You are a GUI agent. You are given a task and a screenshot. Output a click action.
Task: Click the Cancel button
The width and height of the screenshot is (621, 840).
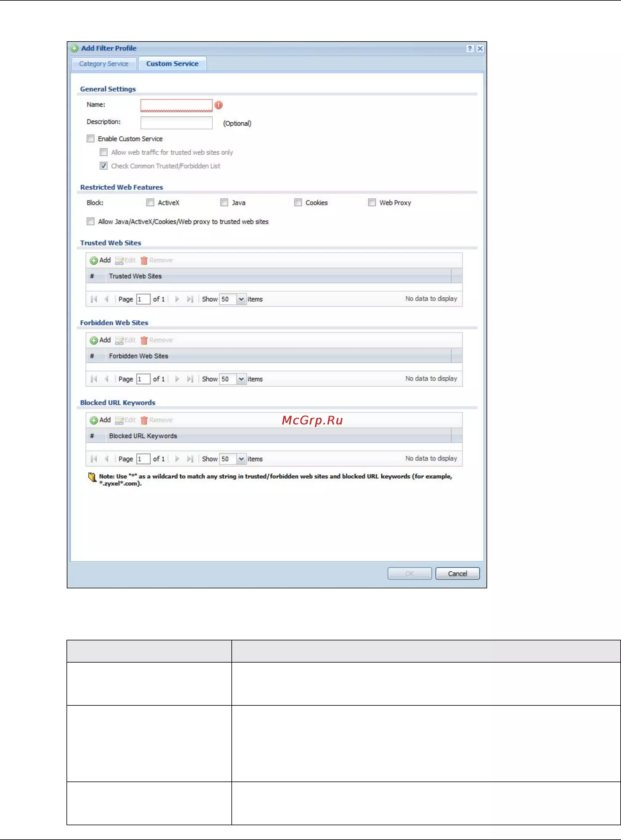click(x=458, y=574)
